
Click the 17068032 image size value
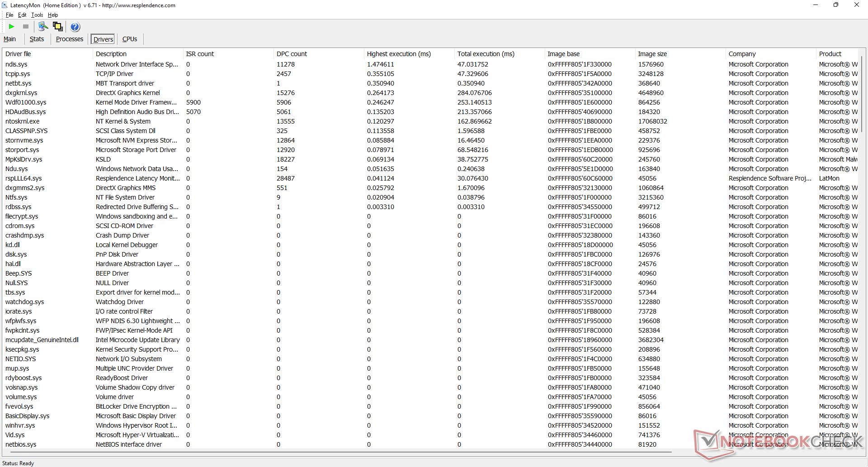[x=653, y=121]
